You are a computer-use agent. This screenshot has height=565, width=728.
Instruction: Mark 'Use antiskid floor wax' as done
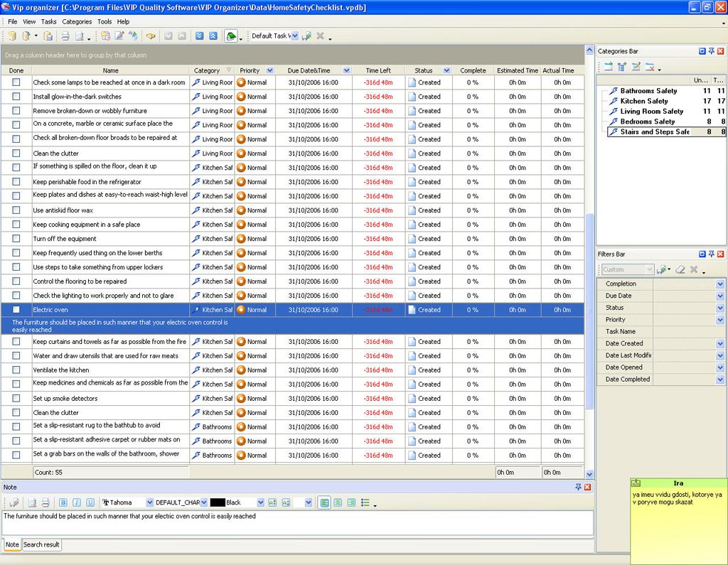16,210
